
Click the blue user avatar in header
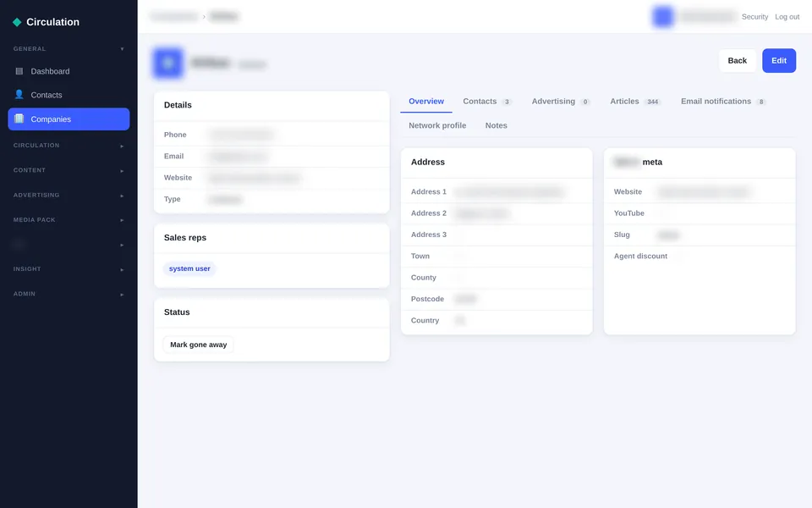663,17
